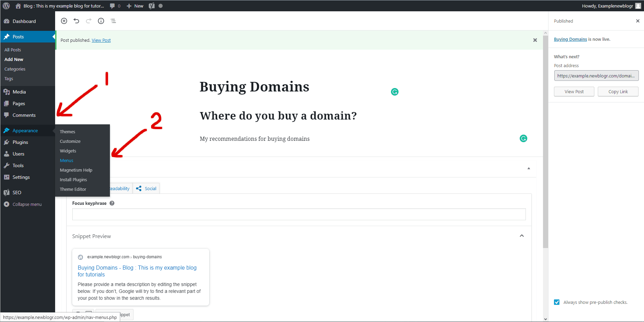The width and height of the screenshot is (644, 322).
Task: Switch to the Social tab
Action: 146,188
